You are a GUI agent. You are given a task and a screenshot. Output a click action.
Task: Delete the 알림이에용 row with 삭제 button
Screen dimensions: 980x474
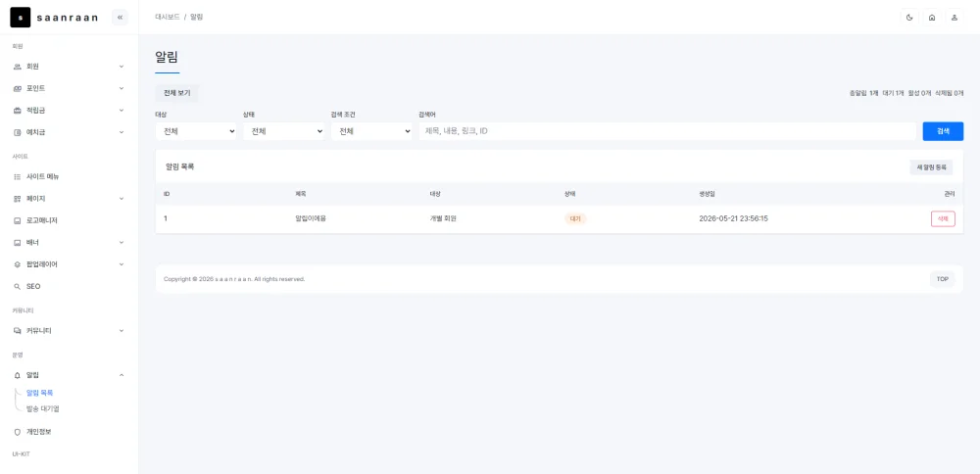coord(943,218)
